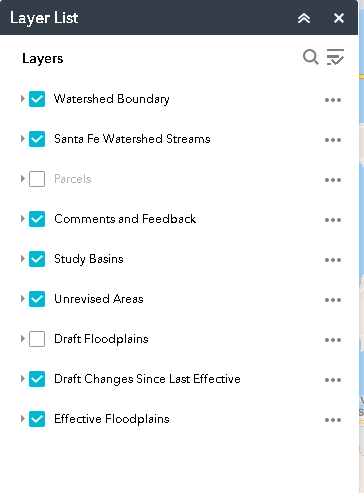Screen dimensions: 364x493
Task: Select the Comments and Feedback layer name
Action: (x=125, y=219)
